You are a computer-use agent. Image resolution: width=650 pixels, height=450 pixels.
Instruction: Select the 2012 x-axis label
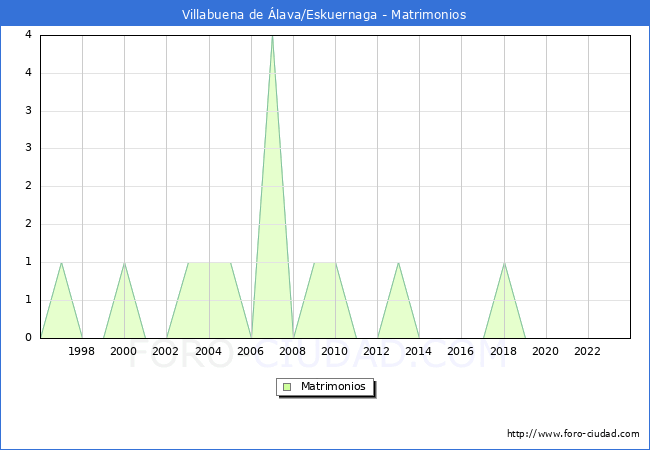376,351
